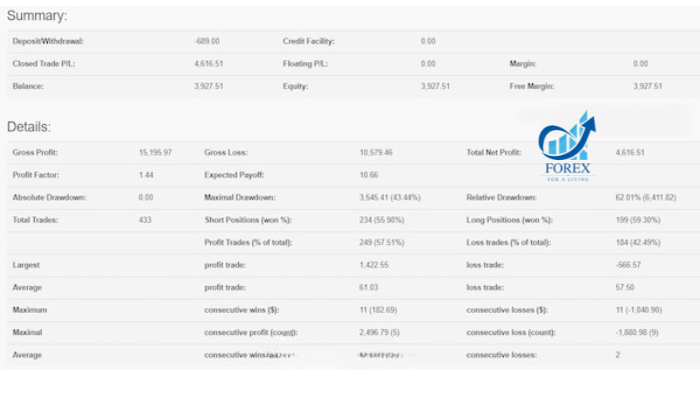Click the Gross Loss value 10,579.46
700x393 pixels.
(x=376, y=152)
